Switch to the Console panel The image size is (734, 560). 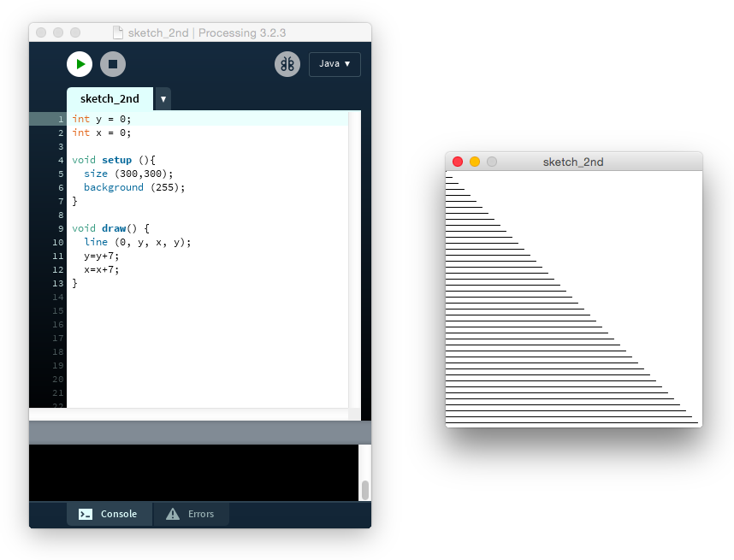click(110, 514)
